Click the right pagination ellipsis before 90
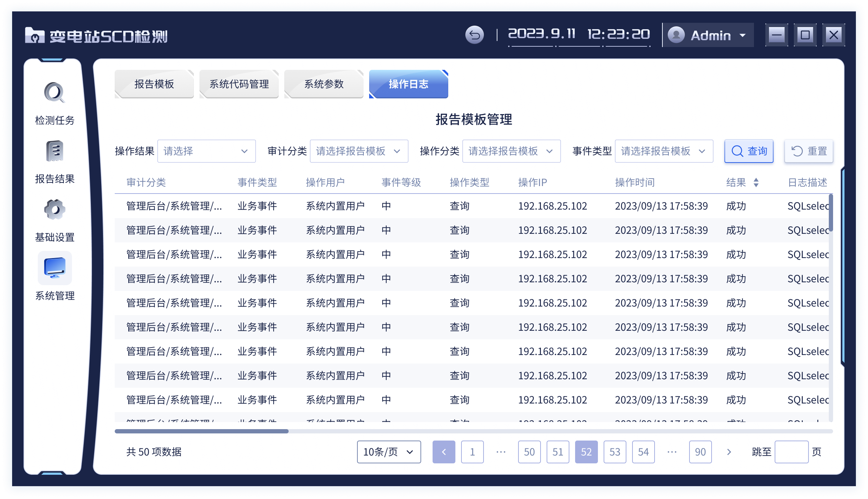 [x=672, y=452]
